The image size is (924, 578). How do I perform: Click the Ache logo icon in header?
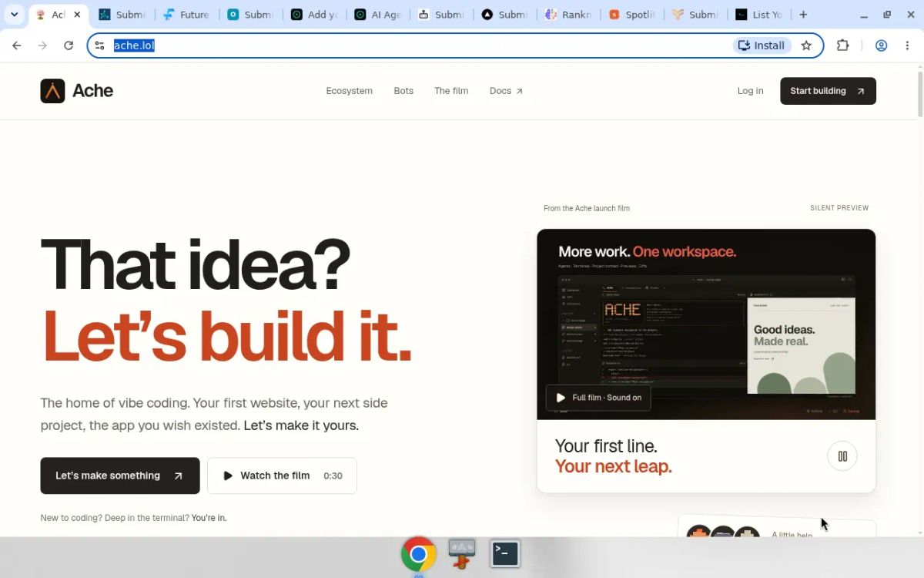[x=52, y=91]
